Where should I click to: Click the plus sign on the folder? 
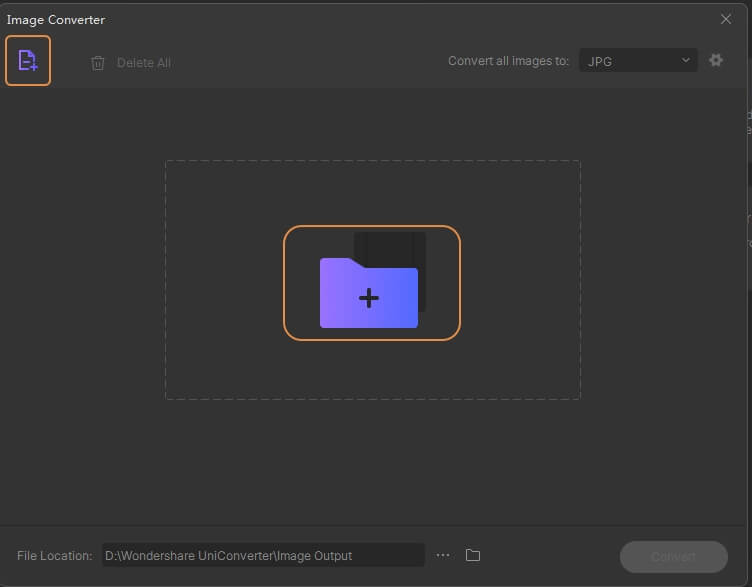click(x=369, y=297)
